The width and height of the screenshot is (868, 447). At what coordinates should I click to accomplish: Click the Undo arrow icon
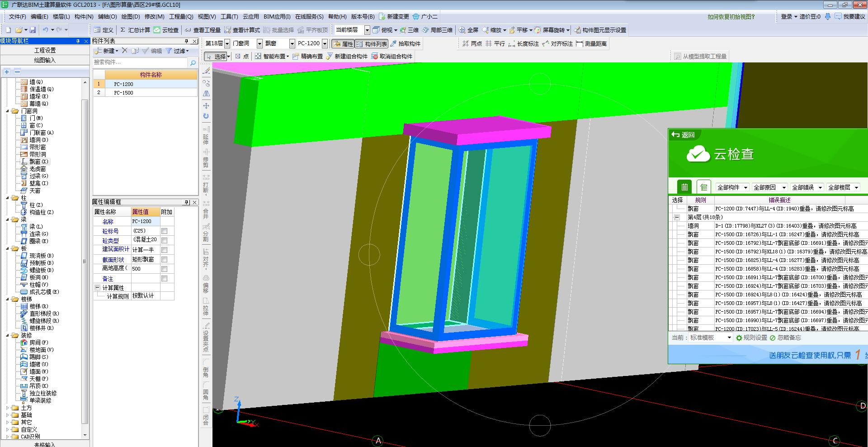point(46,30)
